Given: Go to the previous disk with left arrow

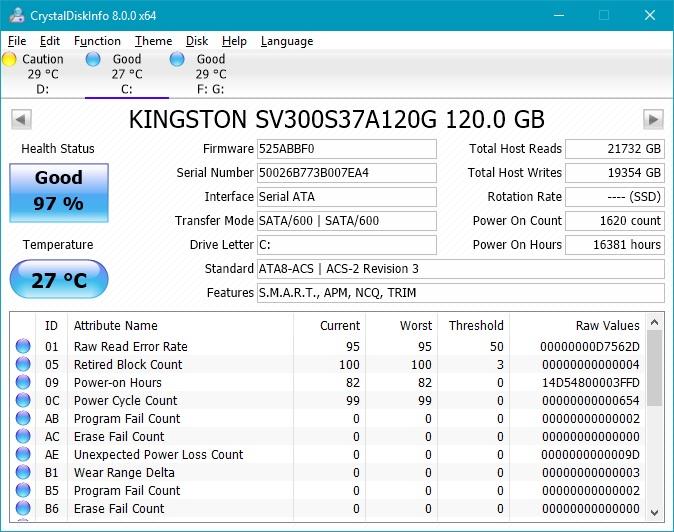Looking at the screenshot, I should [21, 119].
